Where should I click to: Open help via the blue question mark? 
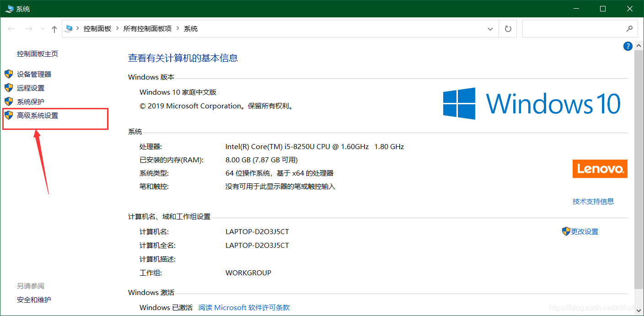[x=628, y=46]
